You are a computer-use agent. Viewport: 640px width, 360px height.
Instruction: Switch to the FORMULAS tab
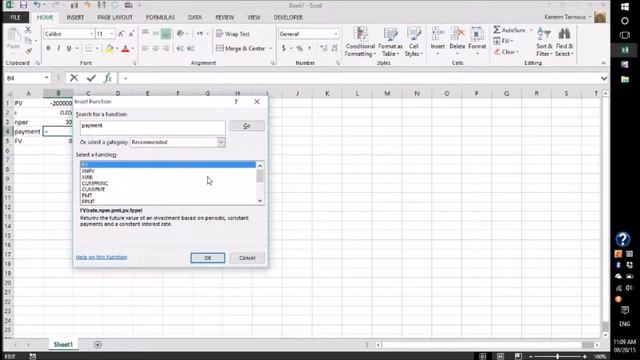[x=160, y=17]
